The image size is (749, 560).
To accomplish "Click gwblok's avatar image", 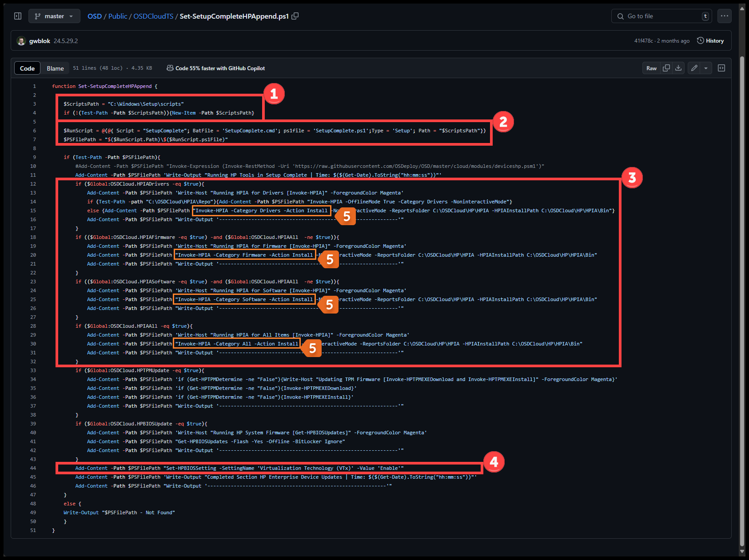I will 21,41.
